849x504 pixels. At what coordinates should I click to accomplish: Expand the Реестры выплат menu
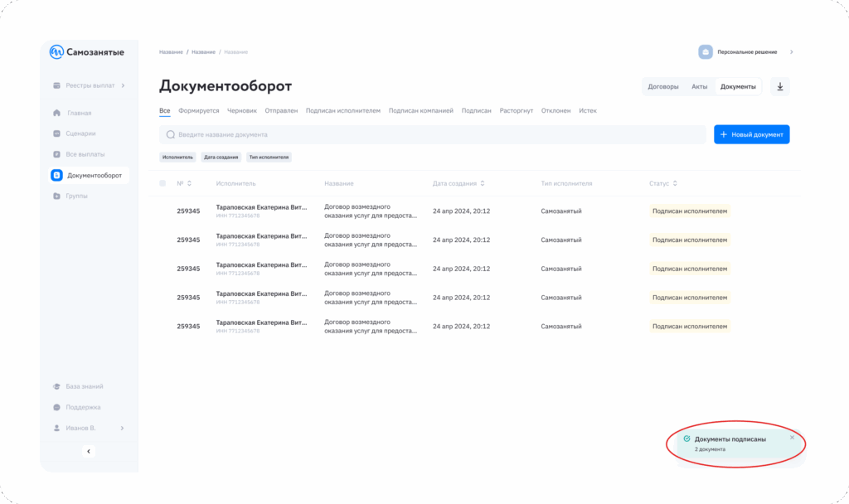[123, 85]
